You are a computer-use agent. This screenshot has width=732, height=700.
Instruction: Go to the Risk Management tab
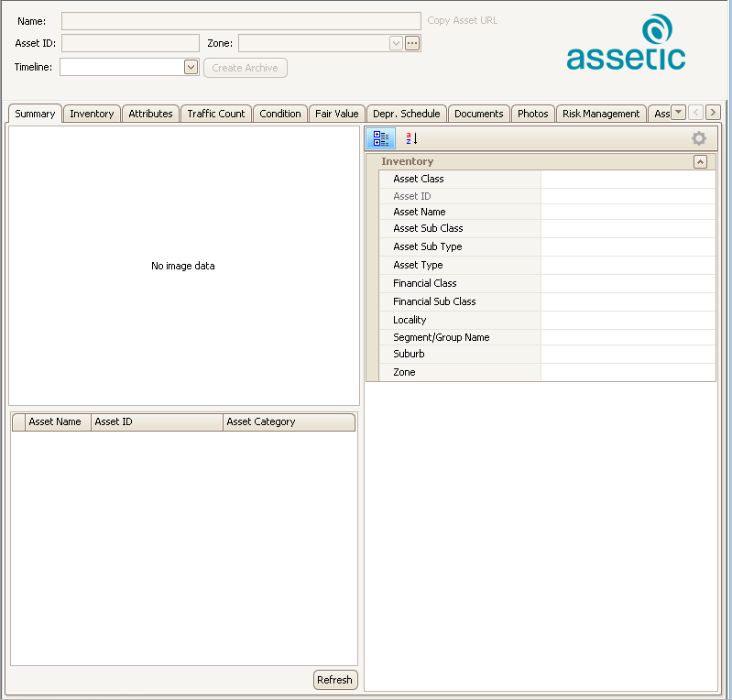pyautogui.click(x=601, y=114)
